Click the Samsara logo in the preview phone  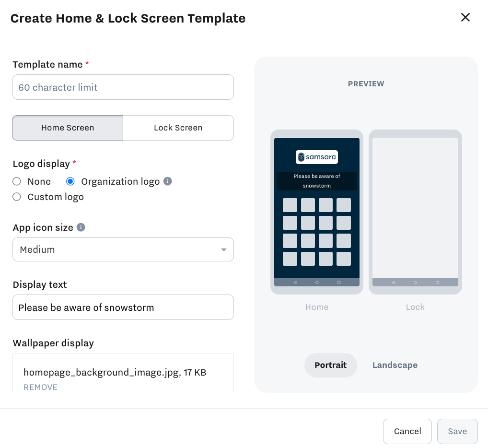pos(316,157)
